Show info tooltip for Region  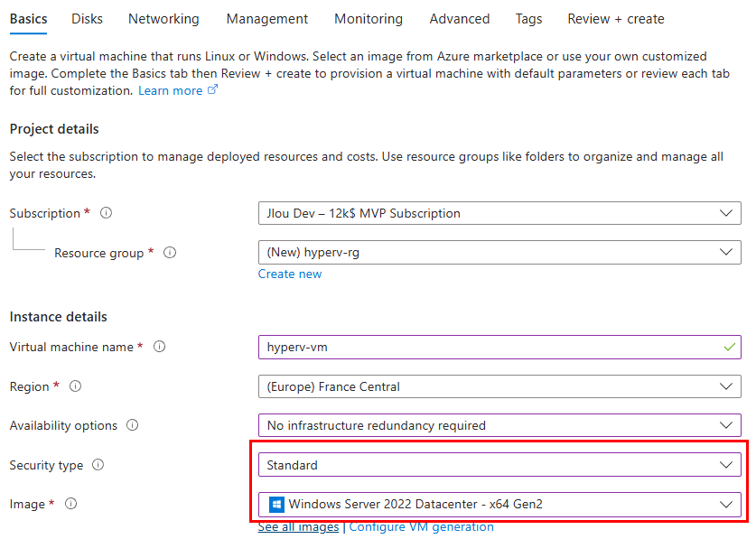[x=75, y=386]
